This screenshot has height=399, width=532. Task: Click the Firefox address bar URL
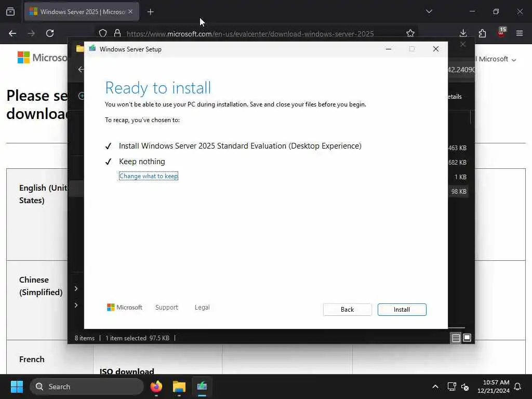click(x=250, y=34)
